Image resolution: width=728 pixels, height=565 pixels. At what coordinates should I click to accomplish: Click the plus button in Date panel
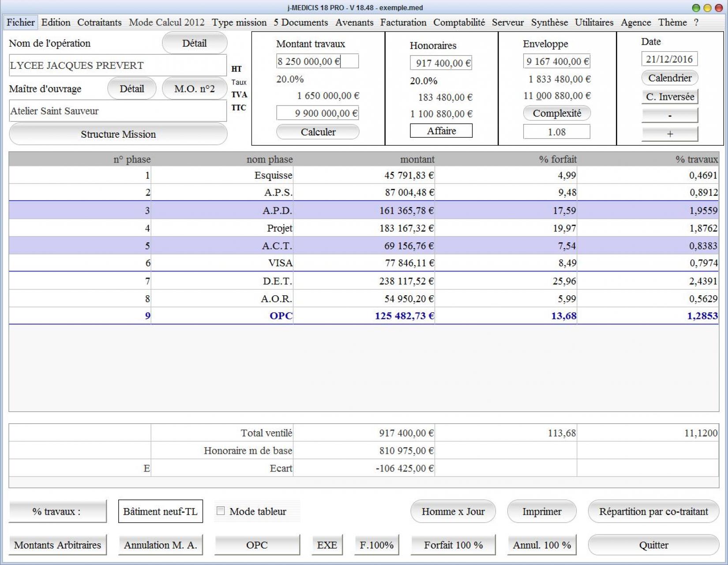tap(670, 134)
